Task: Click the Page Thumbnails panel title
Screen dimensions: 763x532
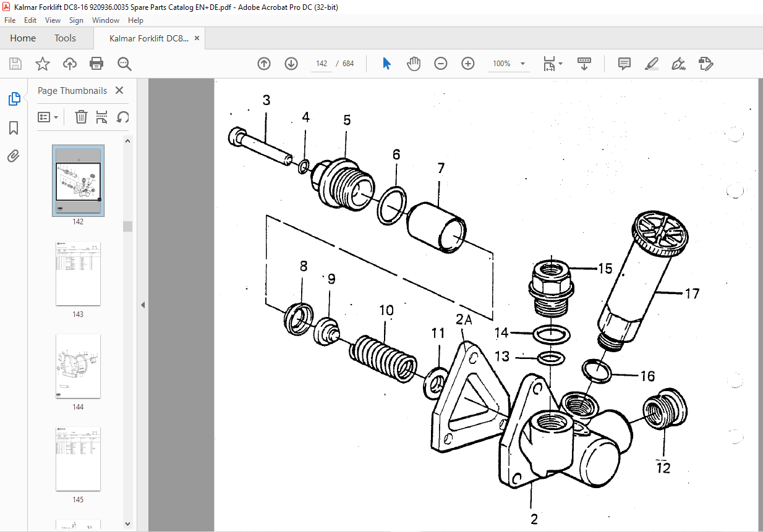Action: point(72,90)
